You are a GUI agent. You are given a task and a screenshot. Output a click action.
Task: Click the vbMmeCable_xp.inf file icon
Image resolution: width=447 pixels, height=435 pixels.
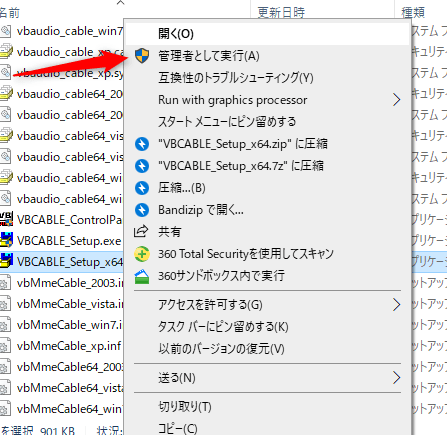5,346
